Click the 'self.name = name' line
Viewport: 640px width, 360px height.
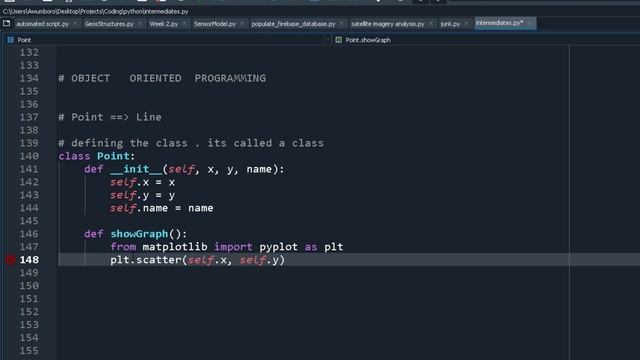(x=162, y=208)
